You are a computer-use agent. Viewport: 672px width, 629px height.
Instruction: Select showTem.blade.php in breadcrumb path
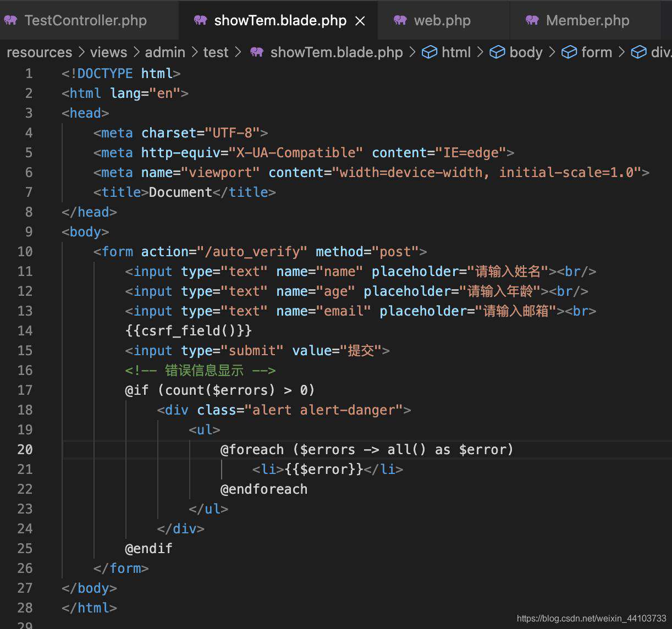coord(337,52)
